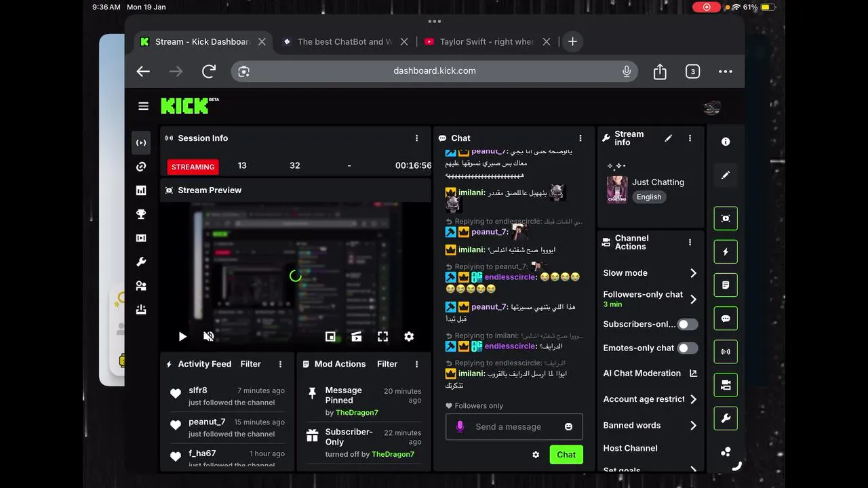868x488 pixels.
Task: Open the analytics chart sidebar icon
Action: 141,190
